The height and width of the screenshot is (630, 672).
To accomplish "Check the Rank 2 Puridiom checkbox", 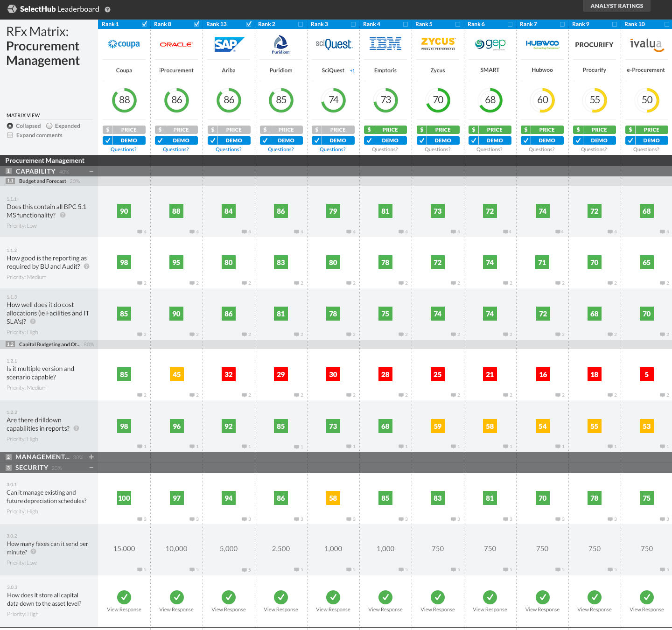I will pyautogui.click(x=301, y=24).
